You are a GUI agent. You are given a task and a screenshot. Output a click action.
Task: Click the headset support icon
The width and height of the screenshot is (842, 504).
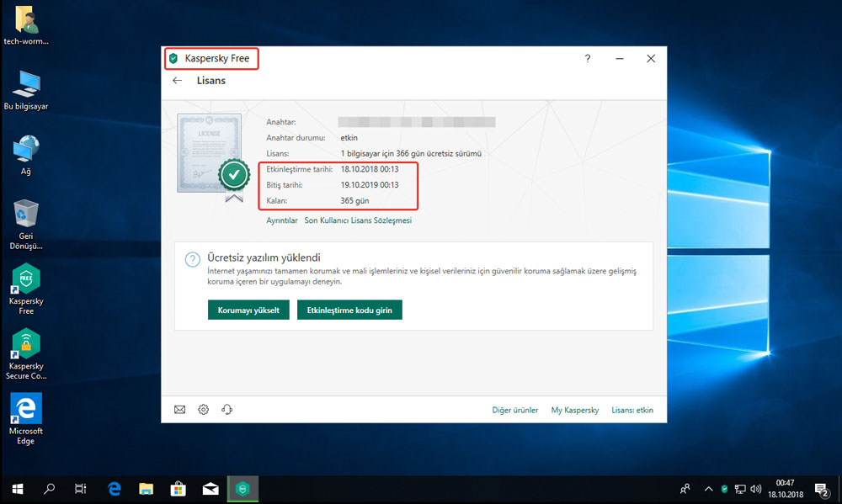click(x=226, y=410)
